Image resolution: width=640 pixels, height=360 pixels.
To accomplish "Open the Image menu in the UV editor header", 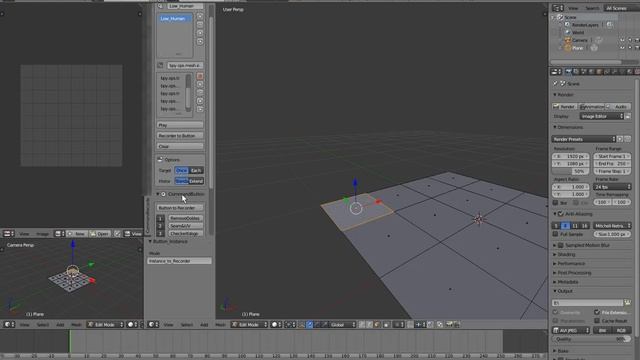I will coord(42,234).
